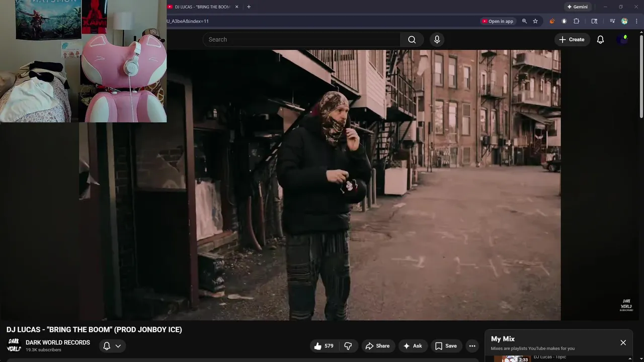Open Chrome tab search side panel icon
The image size is (644, 362).
(x=594, y=21)
